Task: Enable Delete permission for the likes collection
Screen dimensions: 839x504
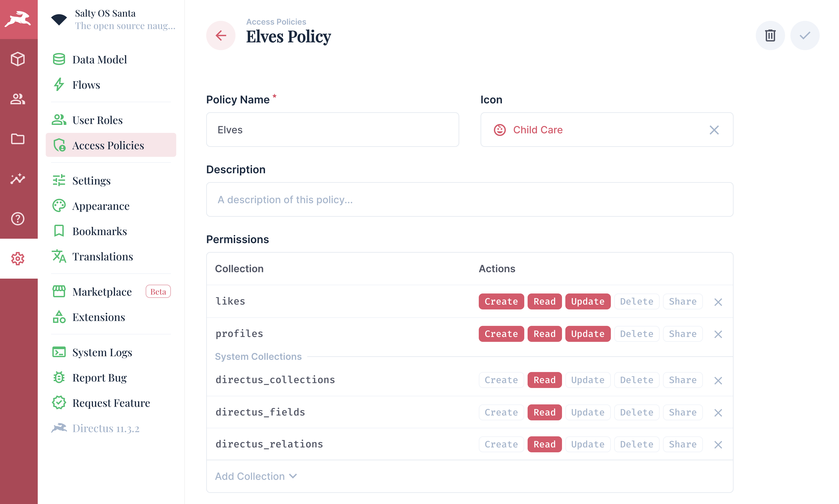Action: pyautogui.click(x=636, y=301)
